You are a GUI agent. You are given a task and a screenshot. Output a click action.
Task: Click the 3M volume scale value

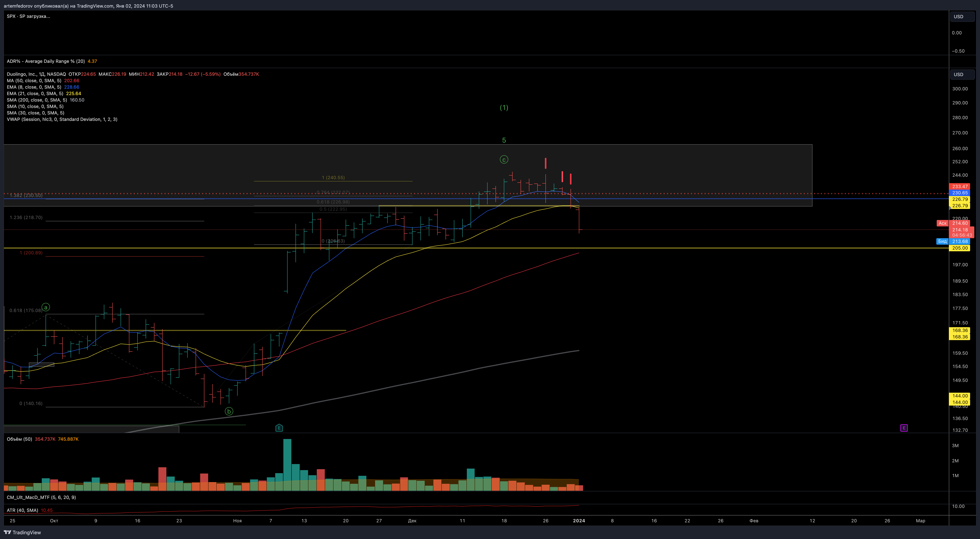(955, 445)
